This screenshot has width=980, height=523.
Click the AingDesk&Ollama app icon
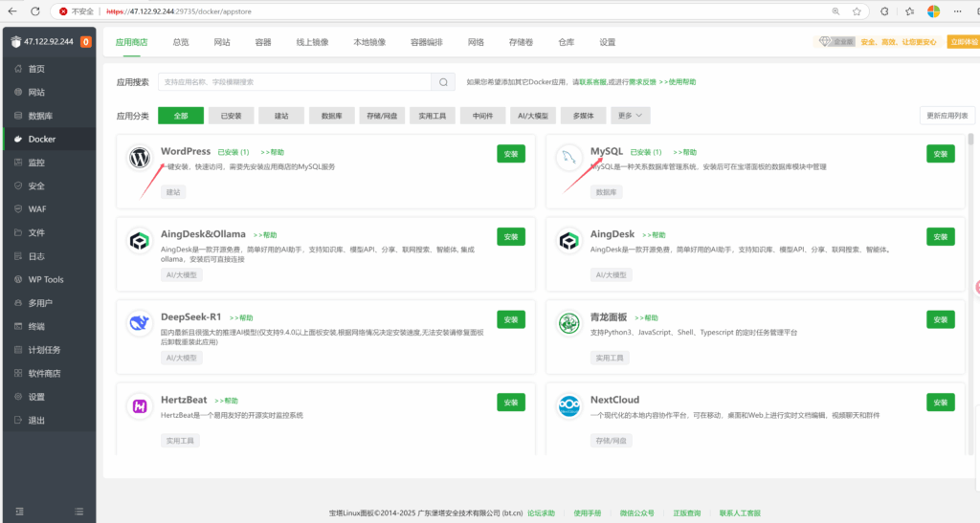click(x=140, y=240)
